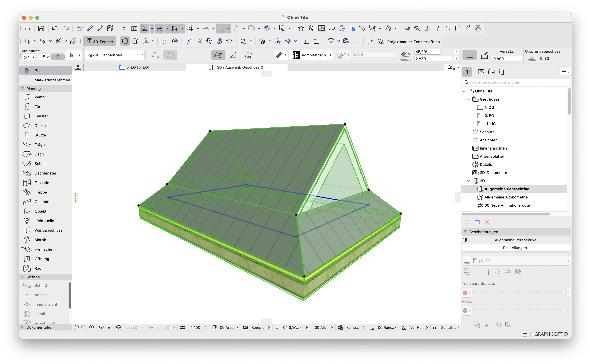Select the Objekt tool
The image size is (591, 364).
click(46, 211)
